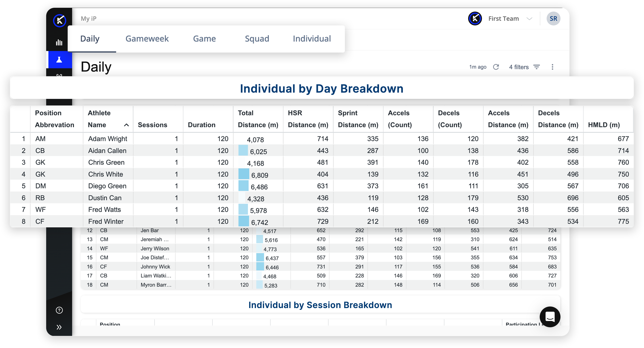Select the Adam Wright row
644x348 pixels.
[x=108, y=139]
